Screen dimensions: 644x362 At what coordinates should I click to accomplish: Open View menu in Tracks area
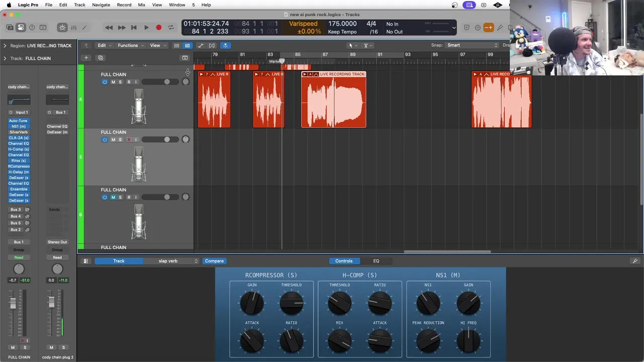(x=157, y=45)
